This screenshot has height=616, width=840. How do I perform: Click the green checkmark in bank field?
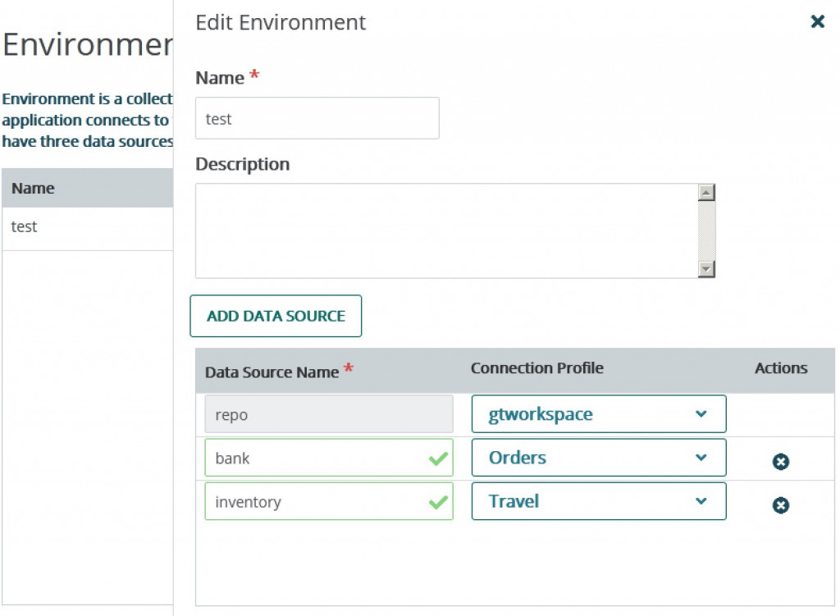(x=438, y=459)
